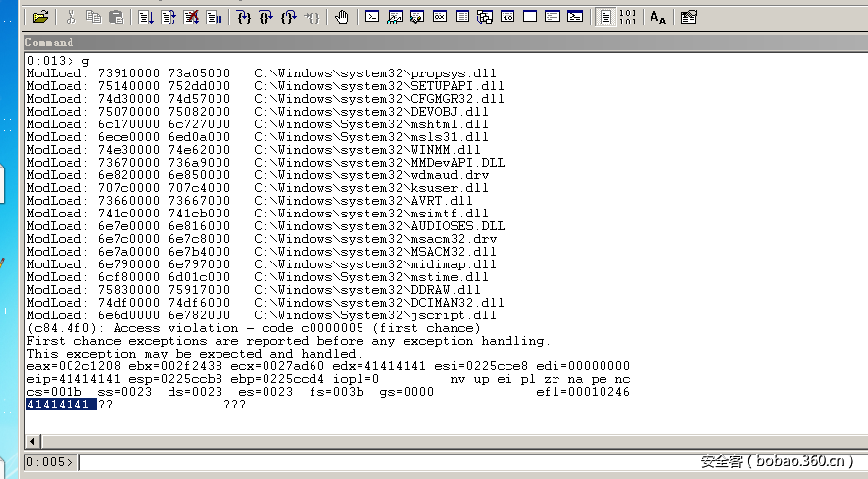Switch to Source mode off (101 icon)
This screenshot has width=868, height=479.
pos(628,17)
